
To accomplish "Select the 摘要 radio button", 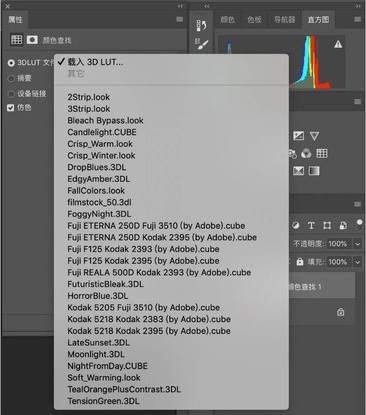I will pos(11,78).
